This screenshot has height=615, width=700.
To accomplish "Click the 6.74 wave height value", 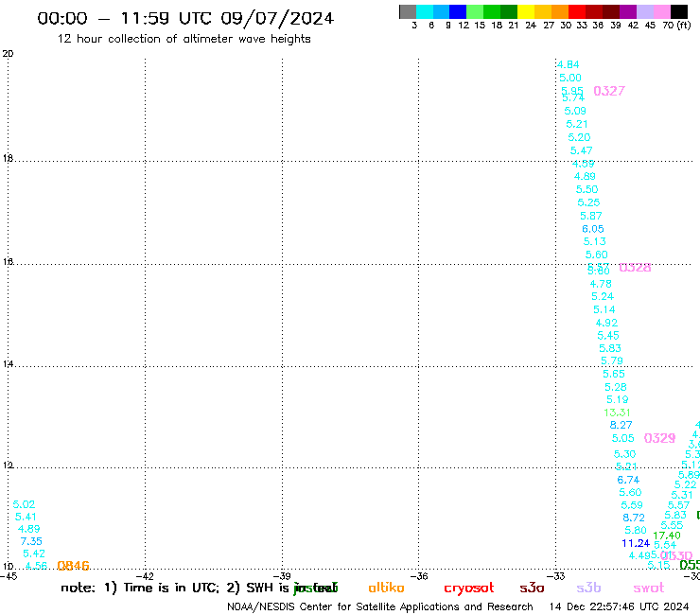I will 628,480.
